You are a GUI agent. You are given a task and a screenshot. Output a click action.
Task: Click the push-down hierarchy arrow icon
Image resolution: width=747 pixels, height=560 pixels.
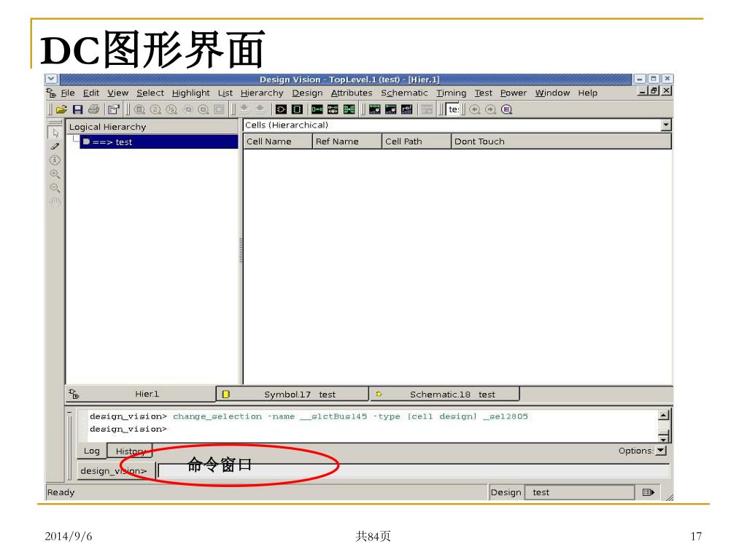244,109
